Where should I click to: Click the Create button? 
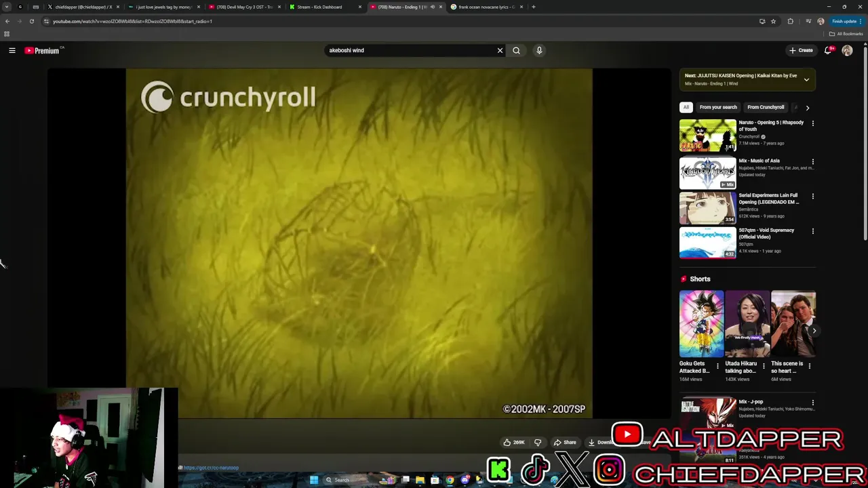801,50
